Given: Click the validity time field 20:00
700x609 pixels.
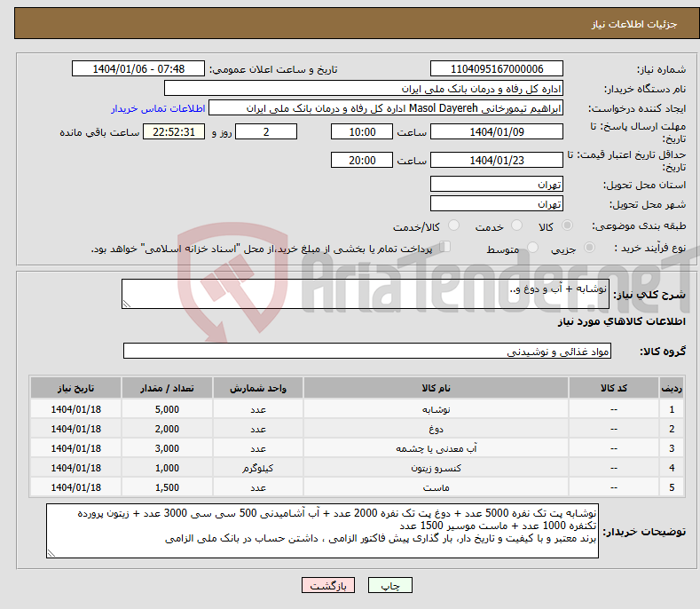Looking at the screenshot, I should pos(362,160).
